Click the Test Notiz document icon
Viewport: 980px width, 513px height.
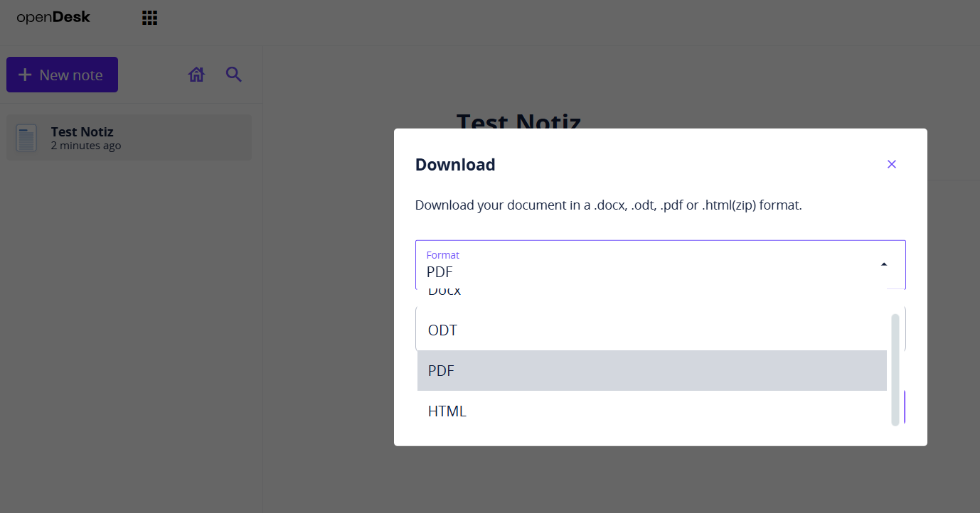26,137
